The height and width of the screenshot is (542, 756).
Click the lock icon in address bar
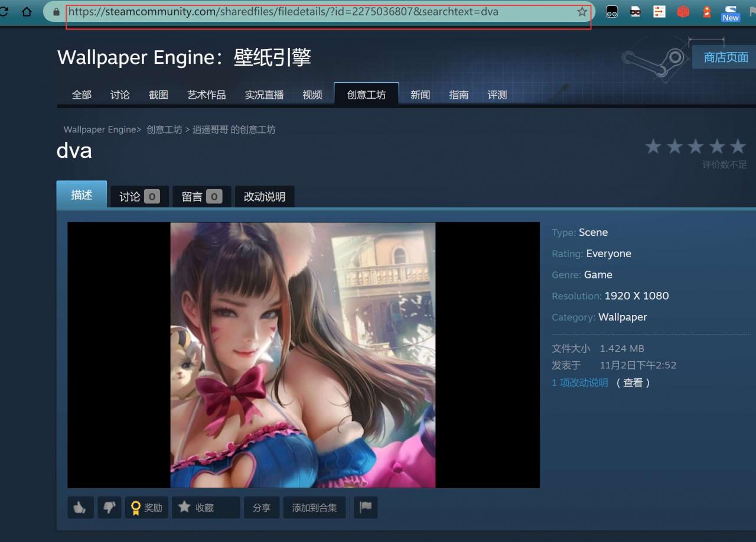pyautogui.click(x=57, y=11)
